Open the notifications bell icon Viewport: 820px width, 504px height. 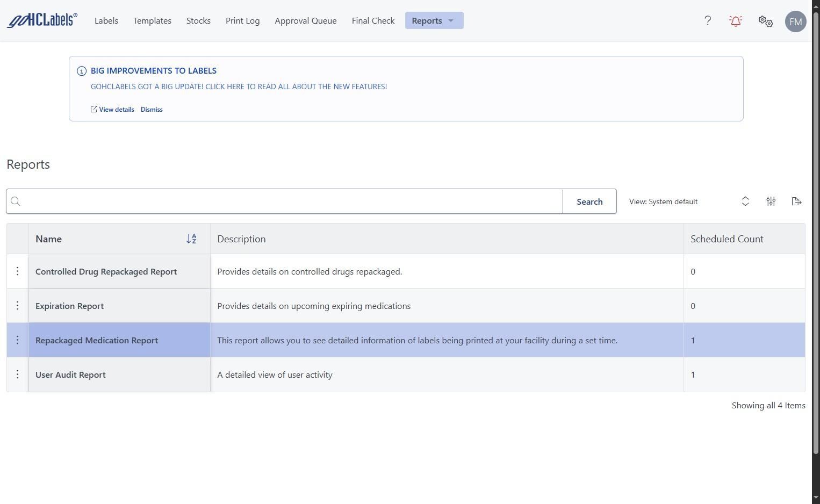point(736,21)
